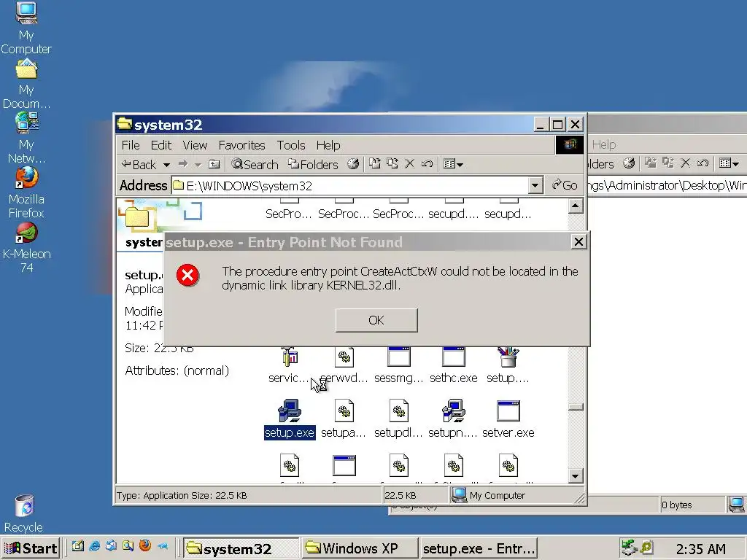
Task: Click the scroll down arrow in the file list
Action: (x=576, y=475)
